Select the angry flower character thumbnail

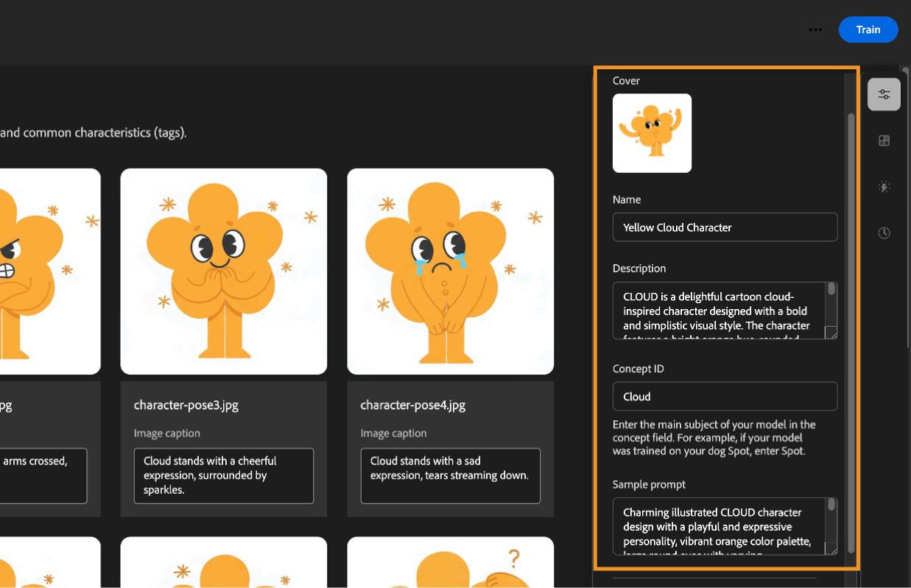(x=44, y=270)
